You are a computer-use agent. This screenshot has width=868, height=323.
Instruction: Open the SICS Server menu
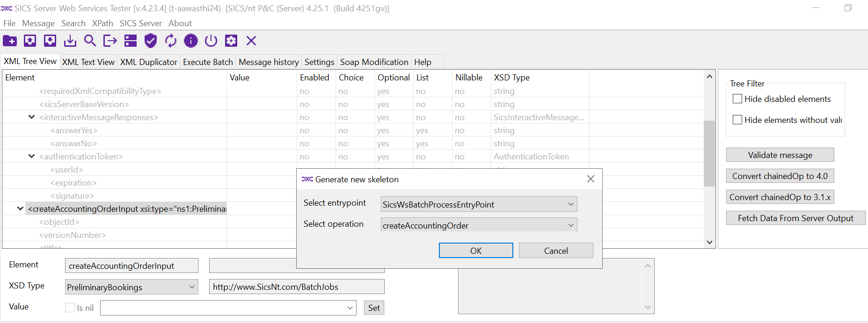click(x=140, y=23)
